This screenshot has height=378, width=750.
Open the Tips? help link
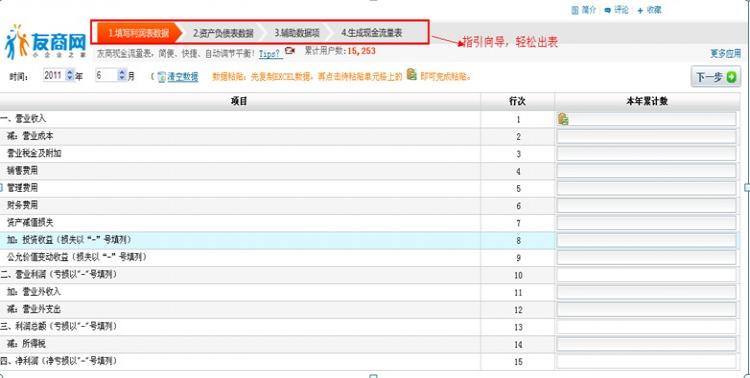click(x=270, y=54)
